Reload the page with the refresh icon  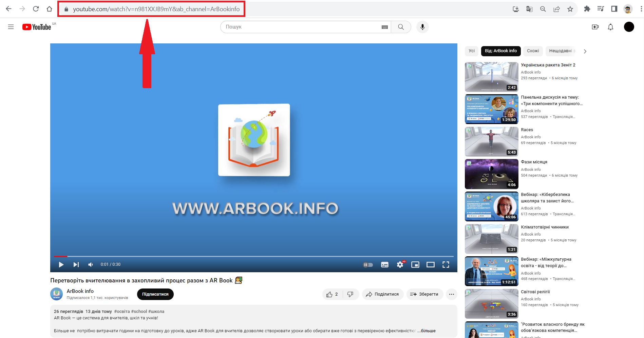(36, 9)
